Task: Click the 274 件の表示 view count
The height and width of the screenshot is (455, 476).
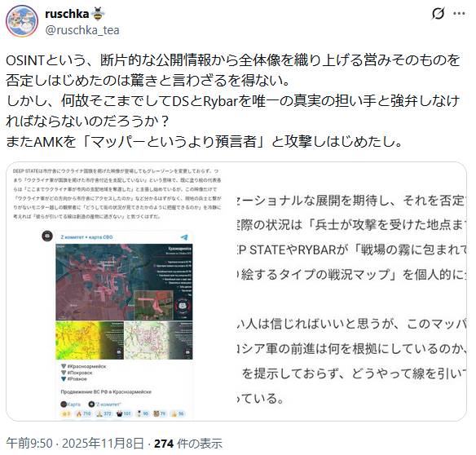Action: tap(188, 444)
